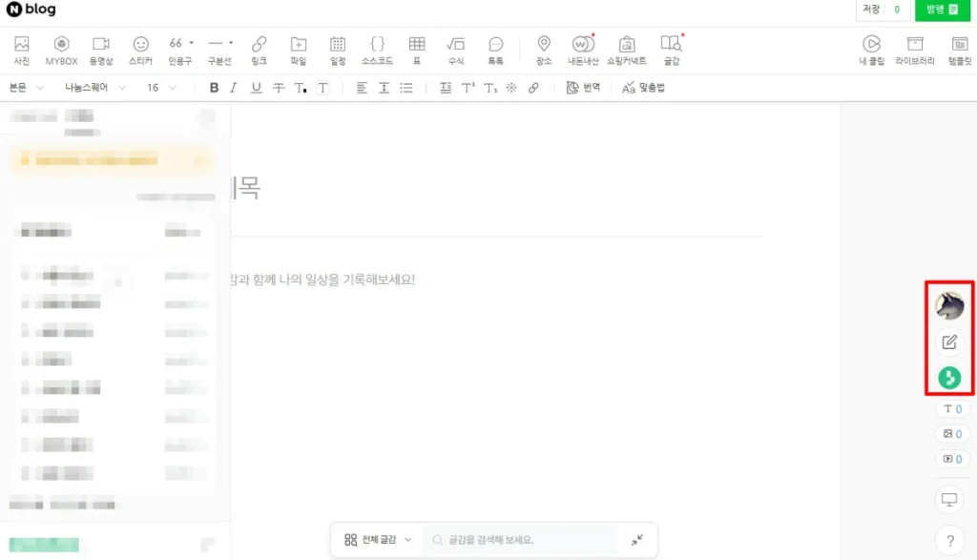Toggle strikethrough formatting

click(x=279, y=88)
